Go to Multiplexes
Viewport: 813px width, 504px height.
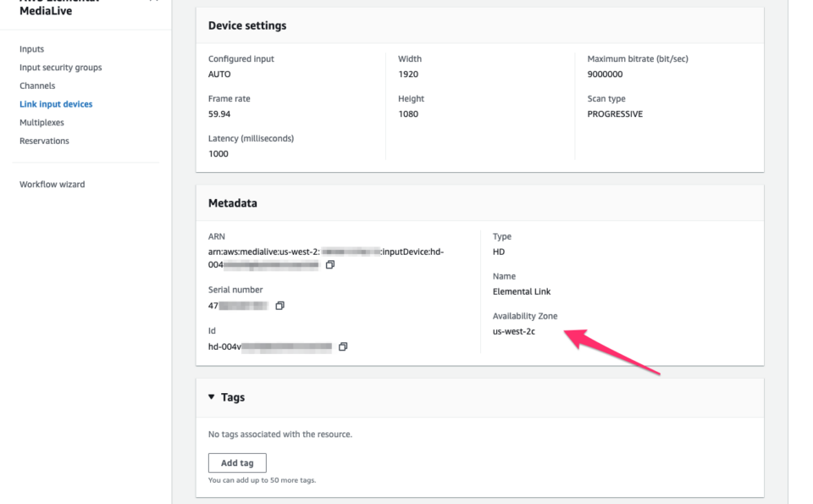tap(41, 122)
